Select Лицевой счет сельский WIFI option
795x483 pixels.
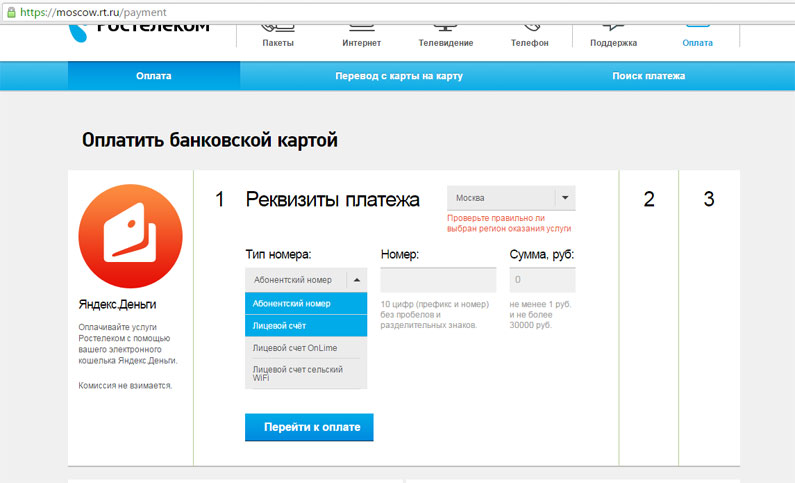tap(305, 373)
